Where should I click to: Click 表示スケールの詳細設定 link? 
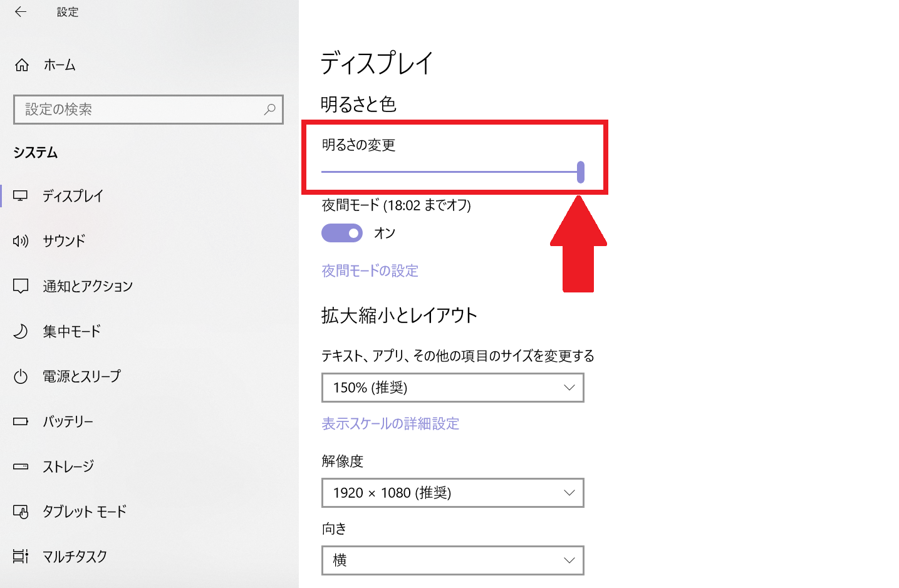(391, 424)
